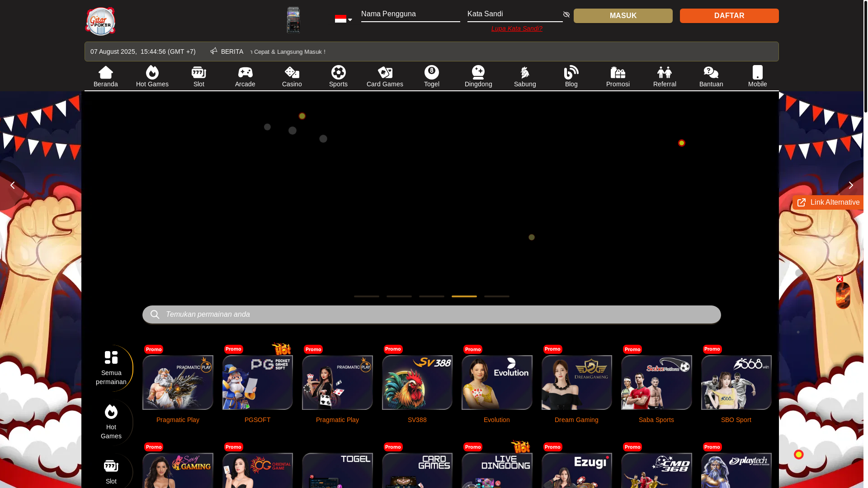Open the floating red side widget

tap(843, 296)
